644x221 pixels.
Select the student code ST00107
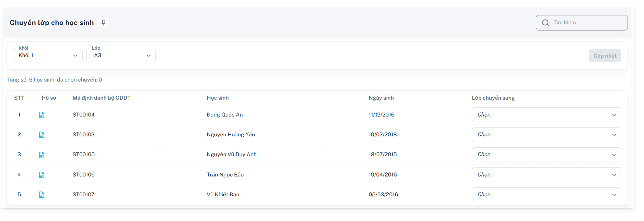tap(83, 195)
